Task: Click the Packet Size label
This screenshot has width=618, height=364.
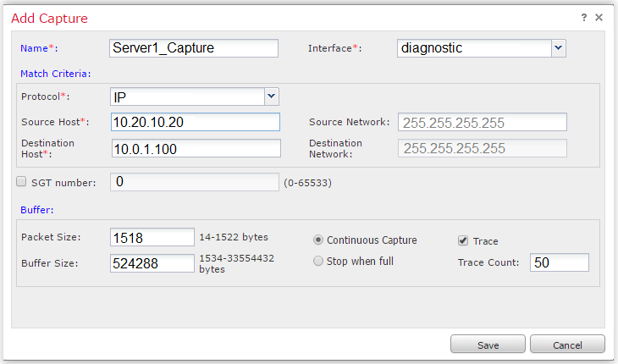Action: (51, 237)
